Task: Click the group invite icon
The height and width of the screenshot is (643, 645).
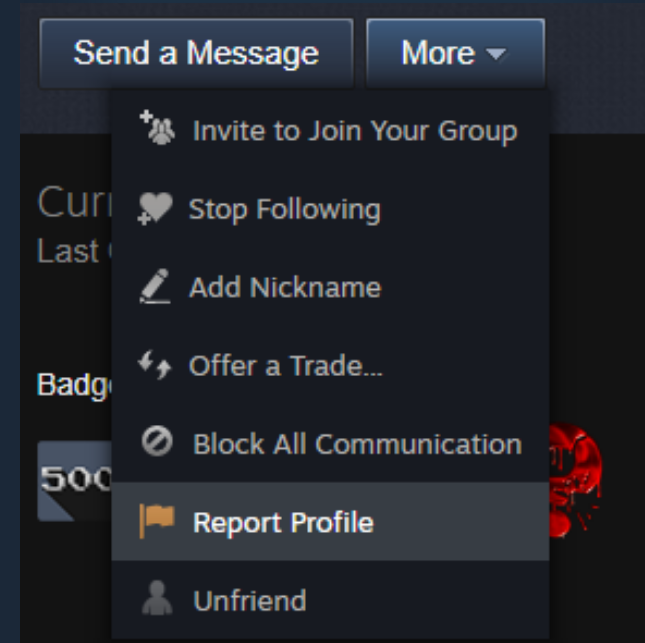Action: [157, 127]
